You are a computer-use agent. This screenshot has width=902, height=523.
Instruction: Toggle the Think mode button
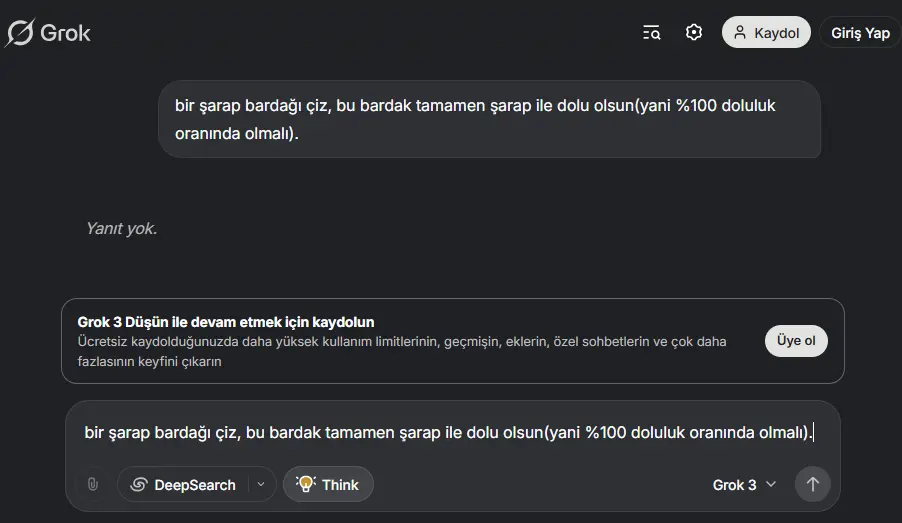[328, 484]
